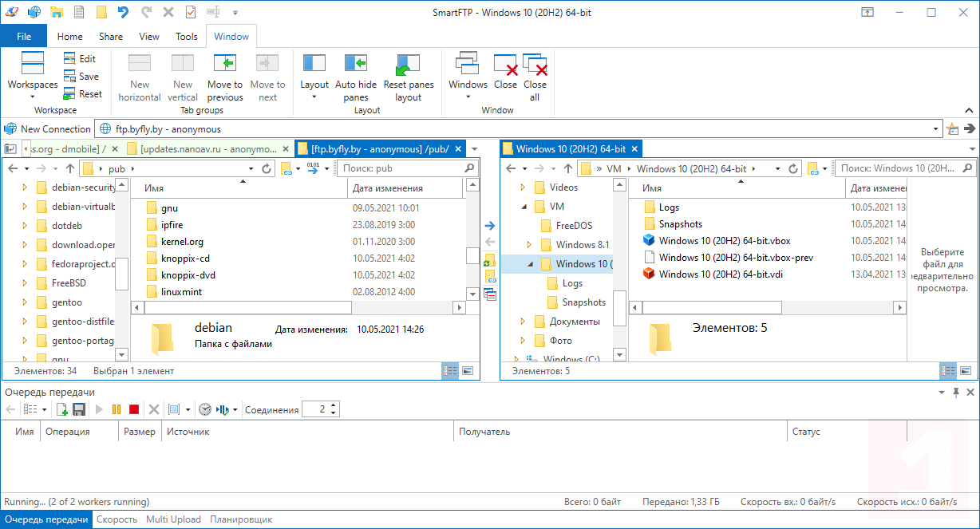Switch to the View ribbon tab
The width and height of the screenshot is (980, 529).
click(x=149, y=36)
